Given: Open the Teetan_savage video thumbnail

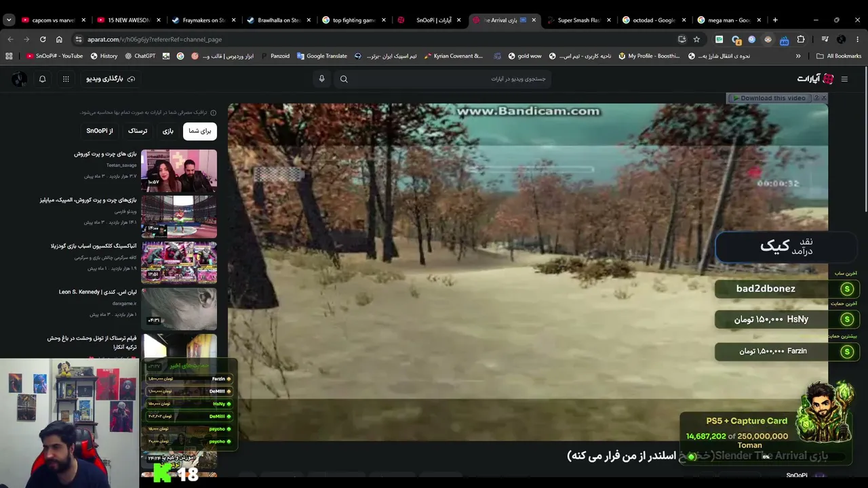Looking at the screenshot, I should tap(179, 170).
